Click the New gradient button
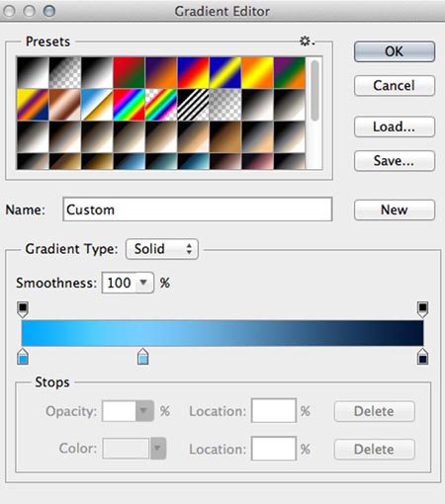 pyautogui.click(x=395, y=210)
